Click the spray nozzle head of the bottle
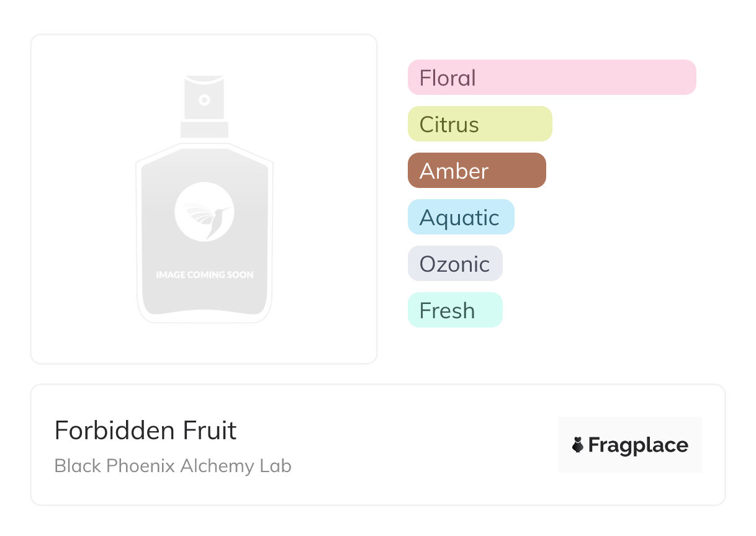756x536 pixels. point(204,99)
